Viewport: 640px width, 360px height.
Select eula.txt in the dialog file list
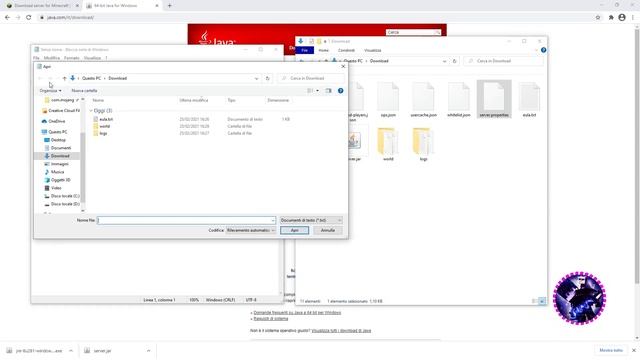tap(106, 119)
